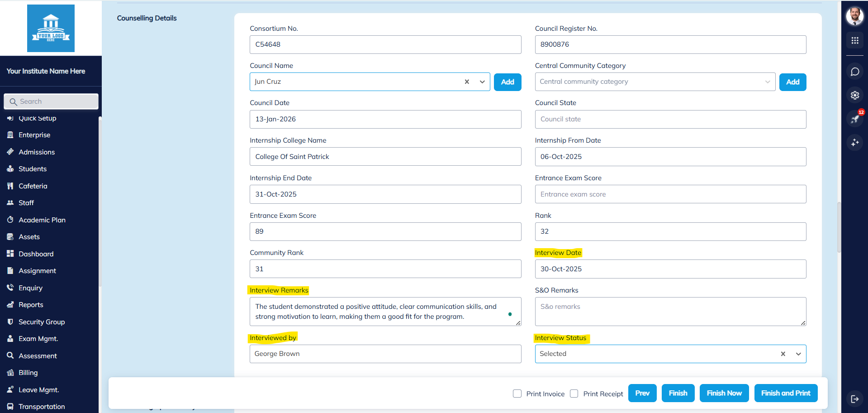Screen dimensions: 868x413
Task: Open the settings gear icon
Action: [854, 95]
